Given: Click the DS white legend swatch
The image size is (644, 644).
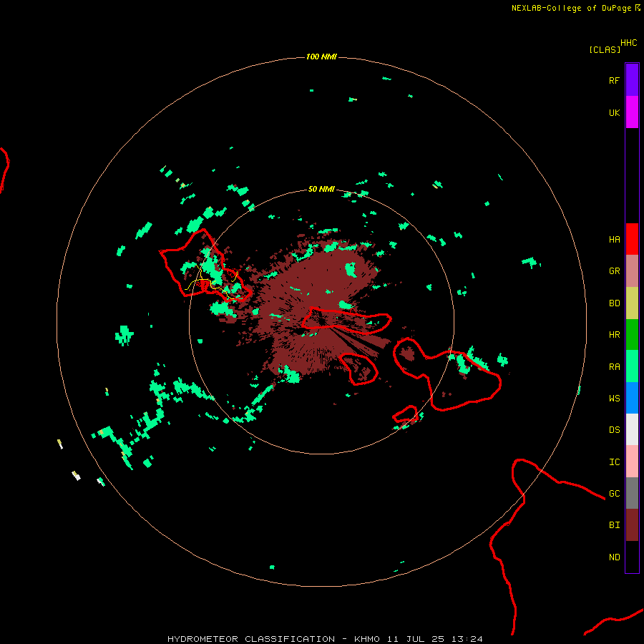Looking at the screenshot, I should pyautogui.click(x=632, y=429).
